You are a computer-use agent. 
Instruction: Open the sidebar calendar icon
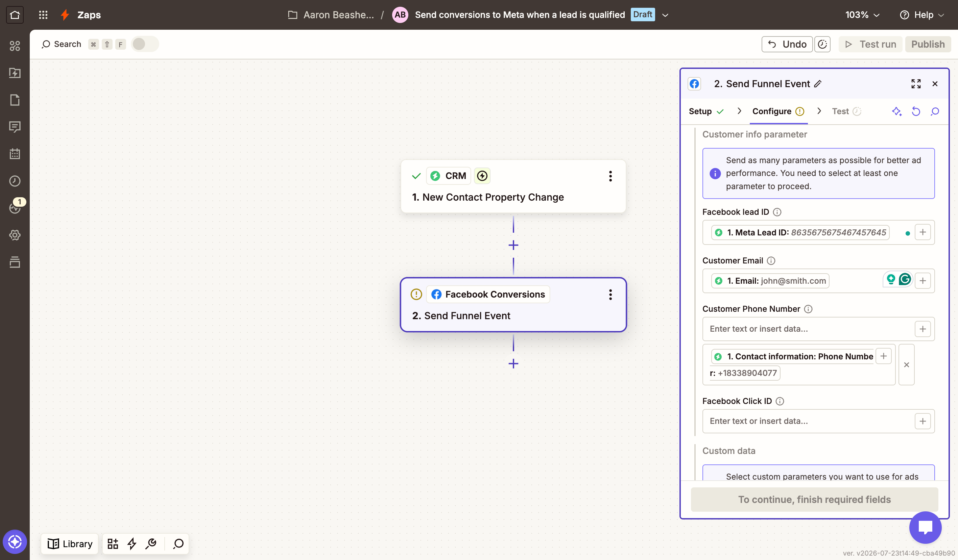coord(15,154)
